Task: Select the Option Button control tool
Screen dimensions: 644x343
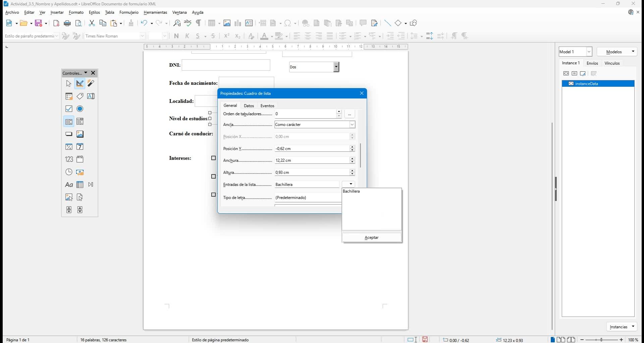Action: coord(80,109)
